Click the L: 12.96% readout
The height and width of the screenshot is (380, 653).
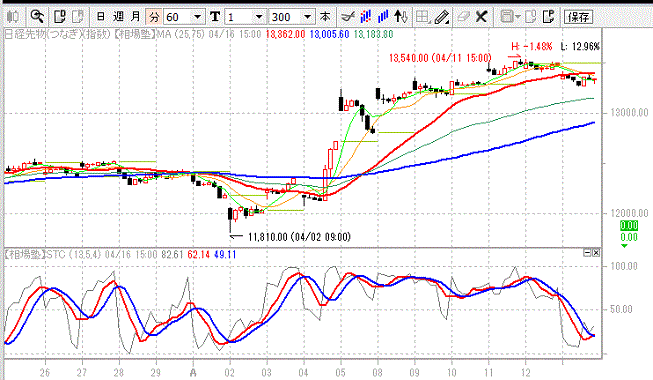click(x=580, y=46)
